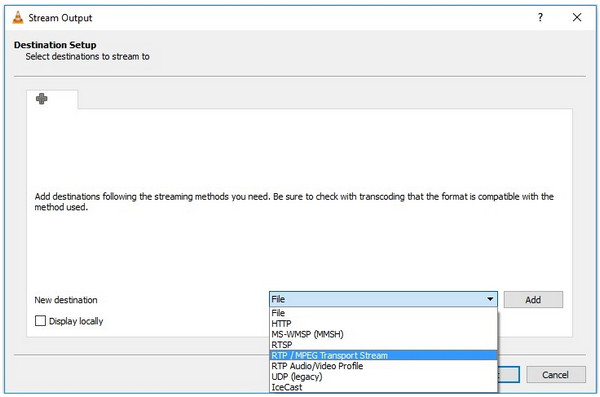Collapse the New destination dropdown arrow
Screen dimensions: 600x397
pos(490,299)
